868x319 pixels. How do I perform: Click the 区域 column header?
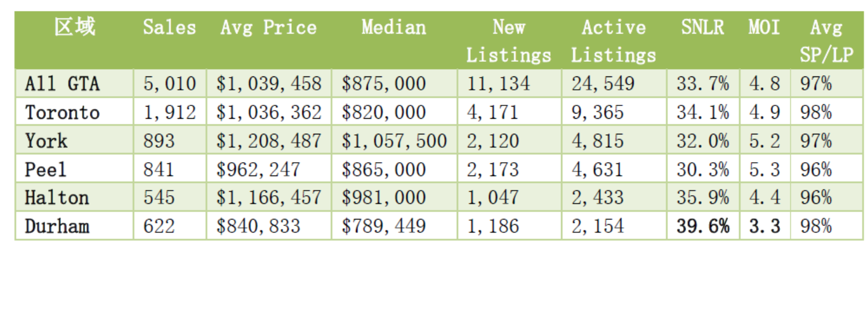pos(75,27)
